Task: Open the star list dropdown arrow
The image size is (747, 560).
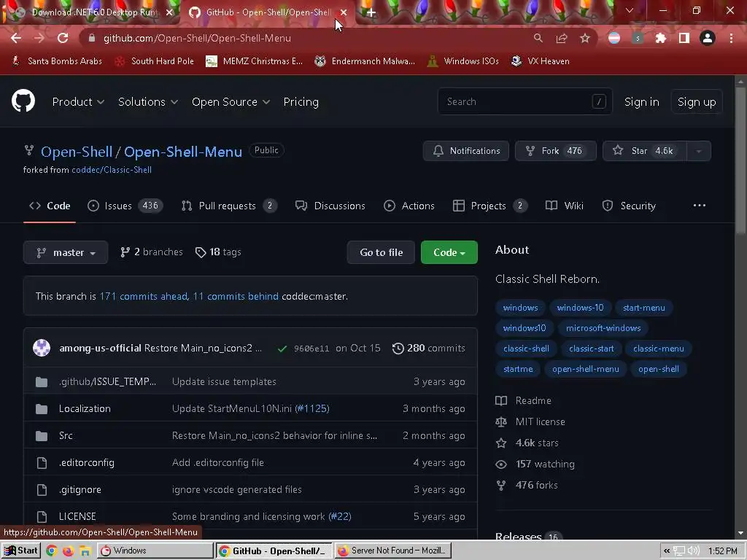Action: [x=699, y=151]
